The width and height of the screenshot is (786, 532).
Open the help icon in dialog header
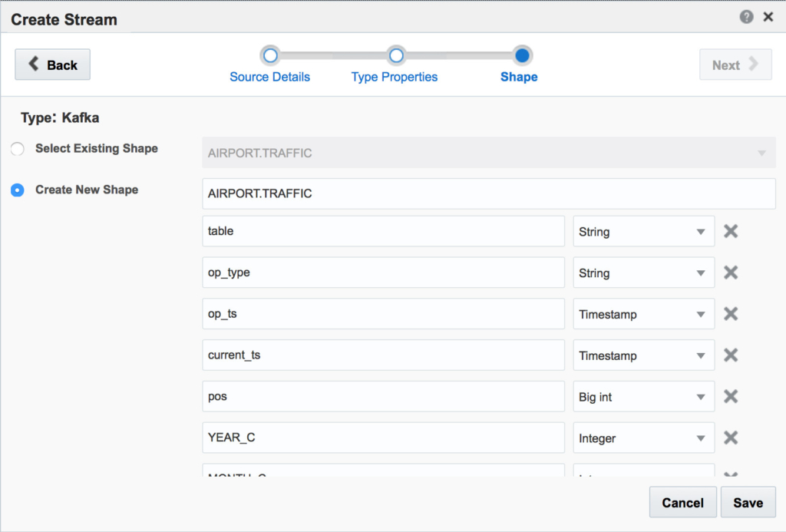[x=746, y=17]
